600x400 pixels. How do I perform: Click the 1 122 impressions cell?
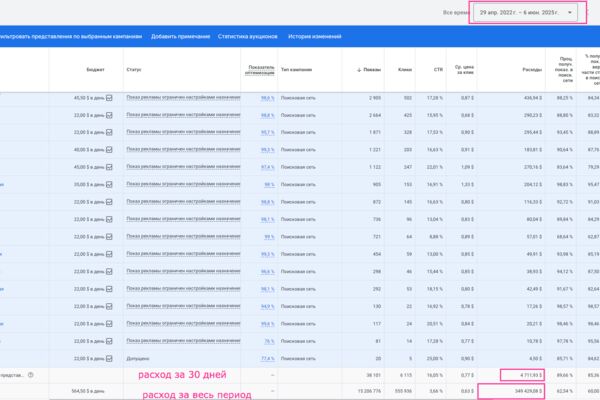point(375,167)
